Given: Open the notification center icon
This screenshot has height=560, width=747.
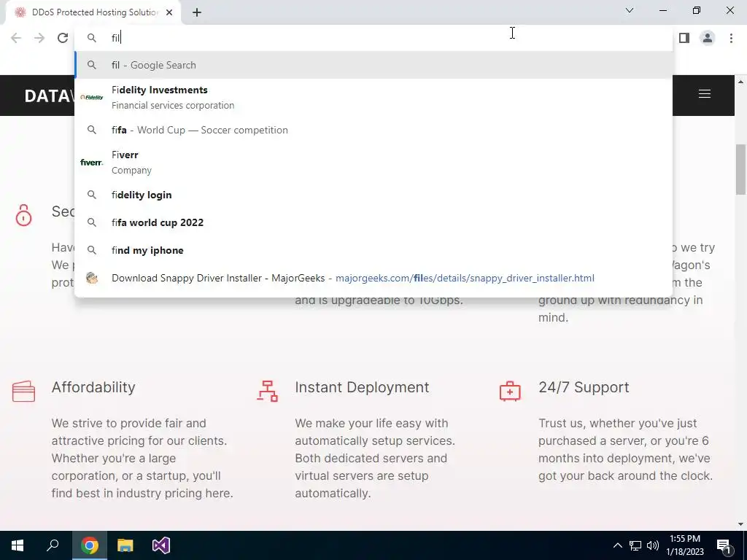Looking at the screenshot, I should (x=724, y=545).
